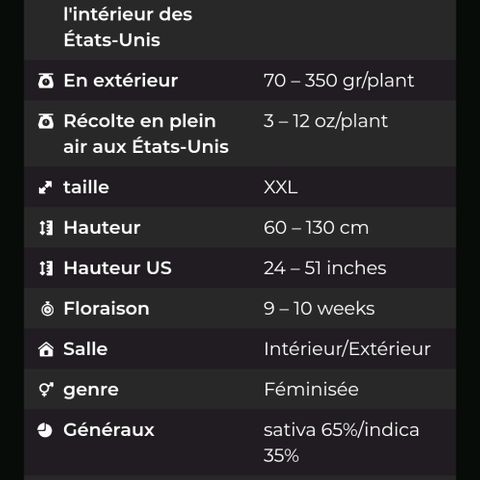
Task: Click the scale icon beside Récolte en plein air
Action: pyautogui.click(x=46, y=121)
